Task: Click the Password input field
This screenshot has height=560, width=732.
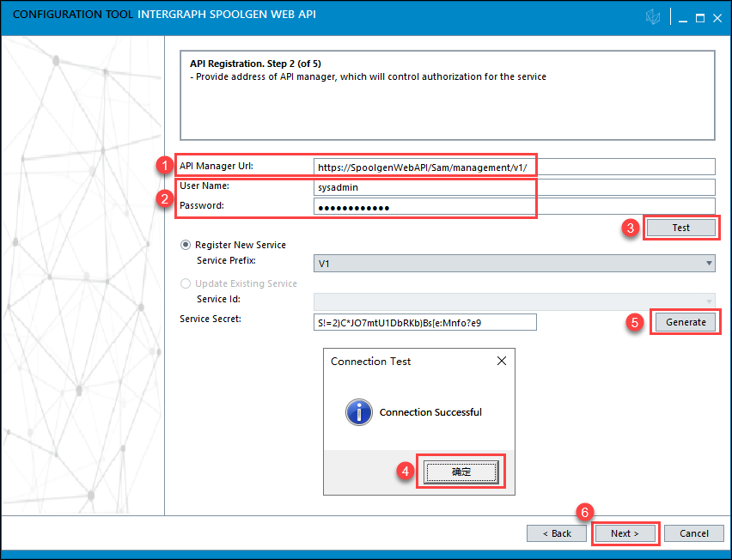Action: (x=514, y=207)
